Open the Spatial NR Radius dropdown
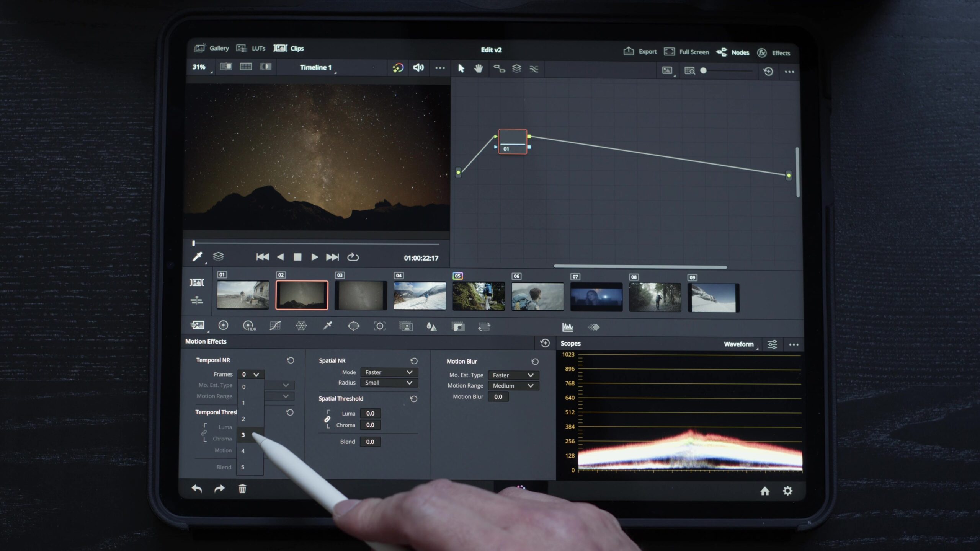 point(389,383)
